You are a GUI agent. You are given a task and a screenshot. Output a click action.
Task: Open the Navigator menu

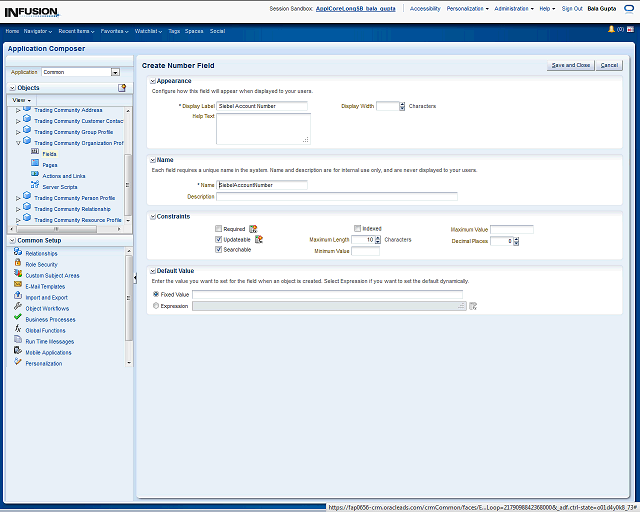tap(37, 31)
